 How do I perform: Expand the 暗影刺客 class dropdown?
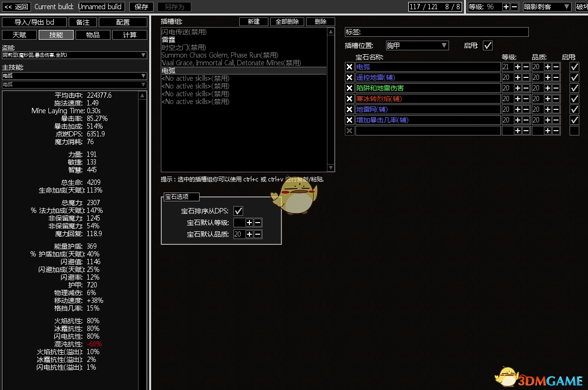tap(547, 7)
